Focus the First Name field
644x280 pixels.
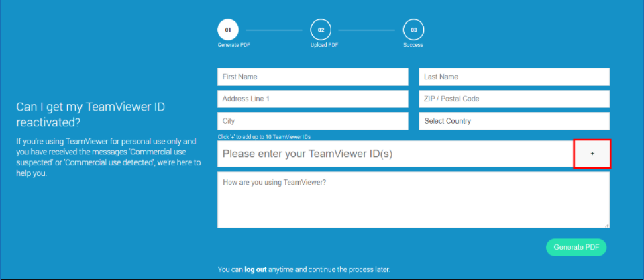(313, 77)
